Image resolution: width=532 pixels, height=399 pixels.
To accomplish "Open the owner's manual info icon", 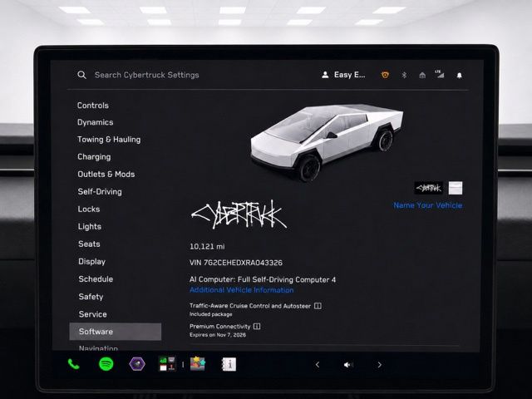I will click(229, 365).
